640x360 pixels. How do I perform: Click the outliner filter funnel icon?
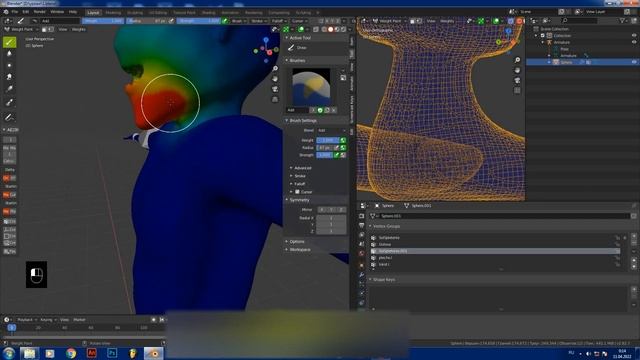tap(623, 20)
